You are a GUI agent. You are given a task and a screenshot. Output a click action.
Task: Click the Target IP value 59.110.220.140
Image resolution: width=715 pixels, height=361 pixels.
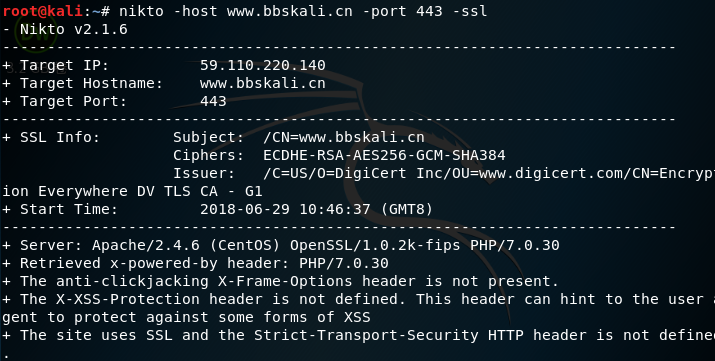(263, 65)
